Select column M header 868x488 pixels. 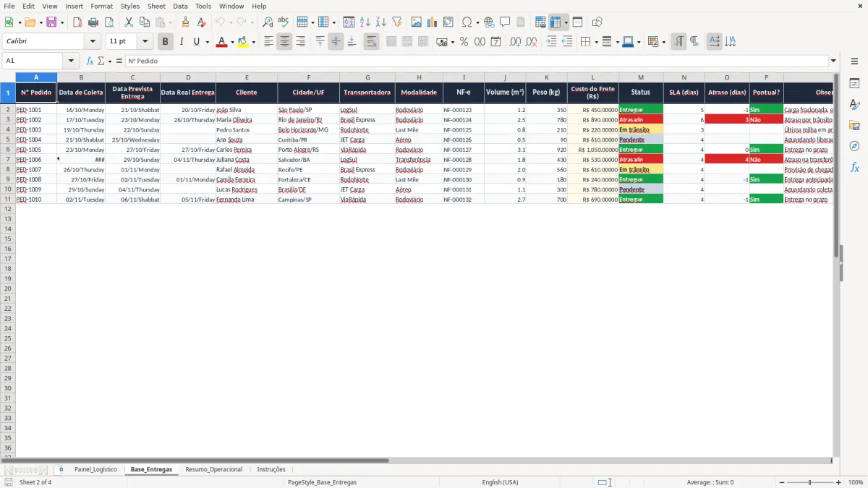(641, 77)
